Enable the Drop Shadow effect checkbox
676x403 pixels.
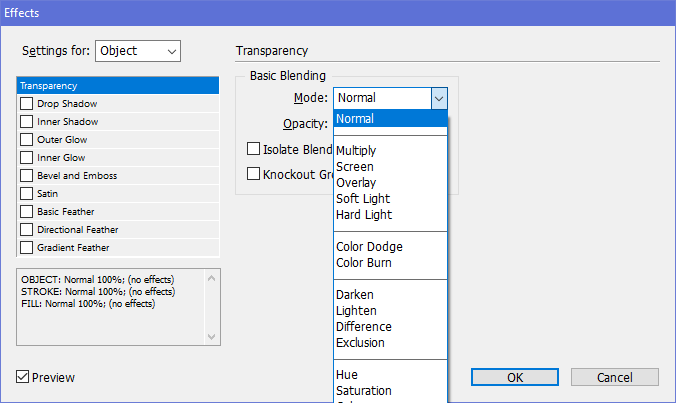pos(27,104)
